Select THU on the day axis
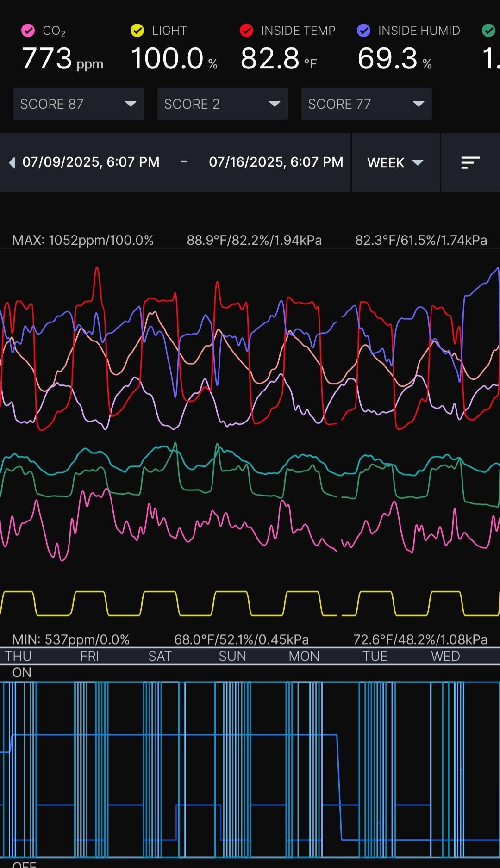500x868 pixels. pos(19,656)
